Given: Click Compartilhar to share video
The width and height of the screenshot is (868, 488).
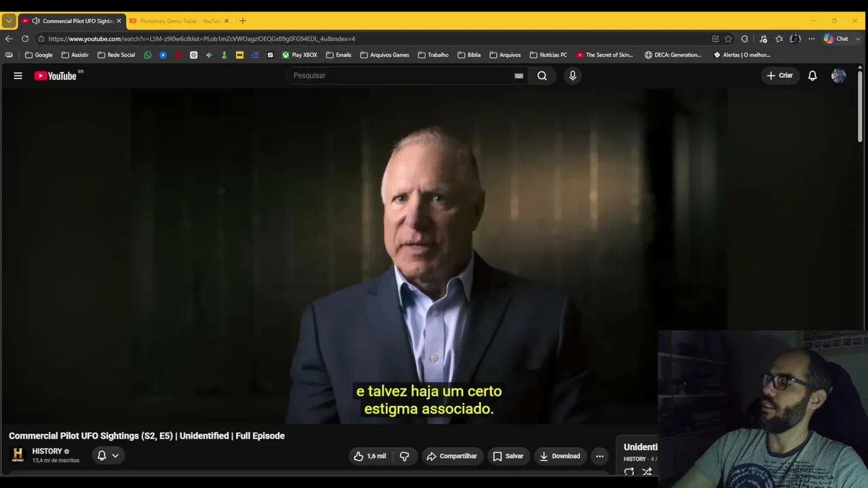Looking at the screenshot, I should pos(452,456).
